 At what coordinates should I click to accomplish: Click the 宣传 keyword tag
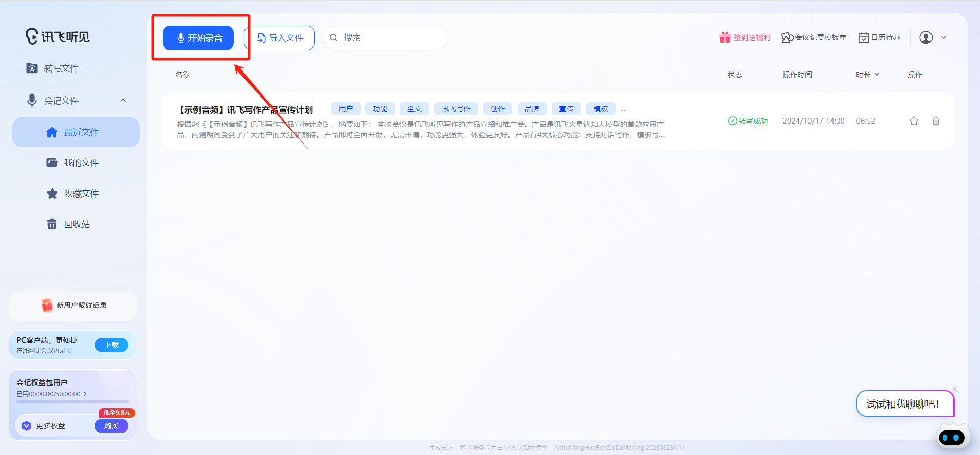pos(566,109)
